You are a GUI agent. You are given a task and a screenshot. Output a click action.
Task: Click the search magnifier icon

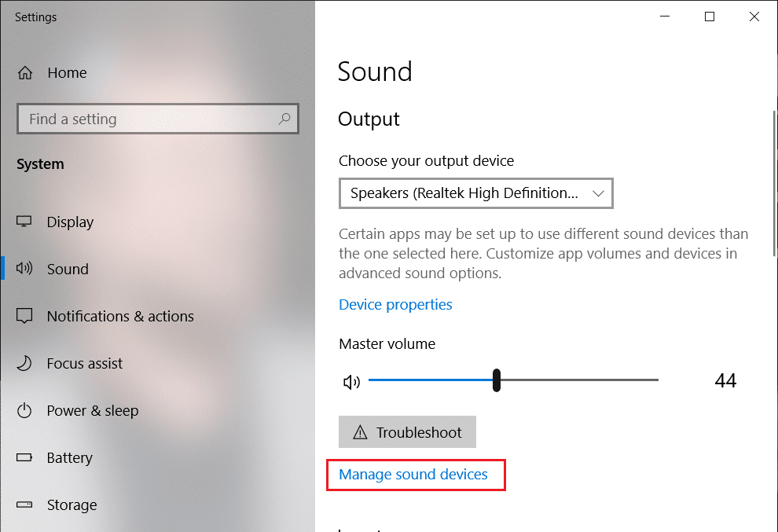click(284, 119)
